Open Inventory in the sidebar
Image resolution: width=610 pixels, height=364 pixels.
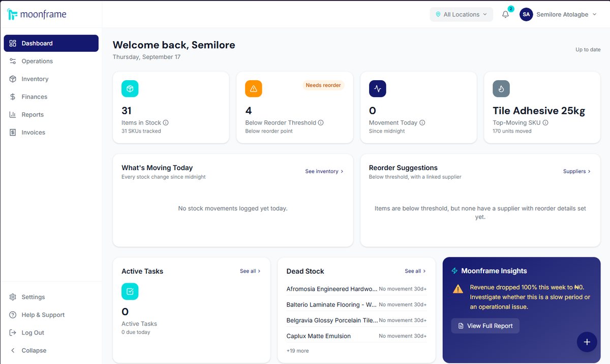[51, 79]
